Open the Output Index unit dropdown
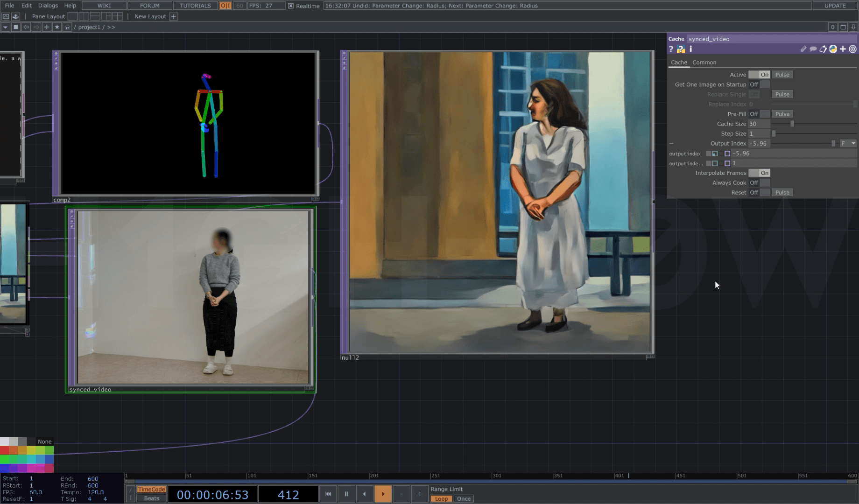This screenshot has width=859, height=504. [x=848, y=144]
